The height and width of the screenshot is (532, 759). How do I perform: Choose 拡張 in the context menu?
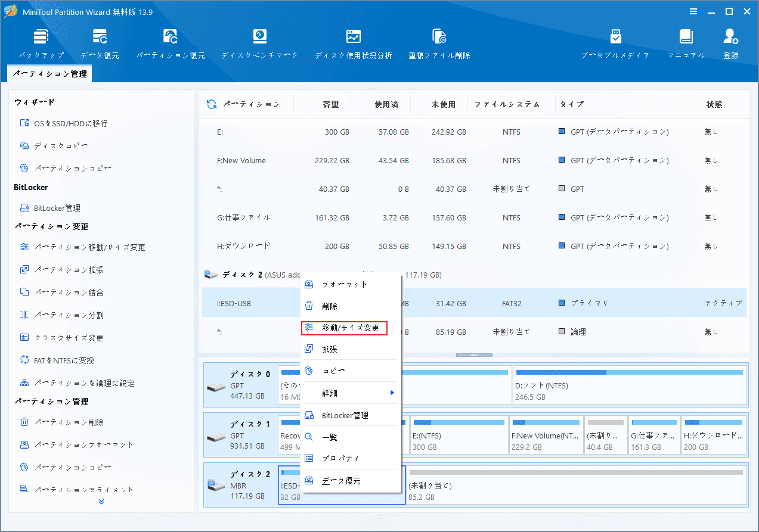351,349
